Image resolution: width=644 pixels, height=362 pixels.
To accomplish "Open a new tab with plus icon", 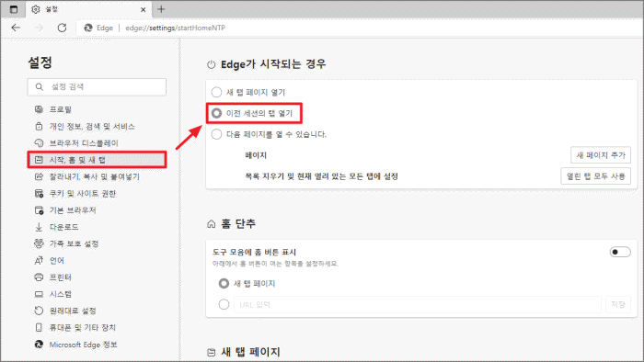I will pyautogui.click(x=161, y=9).
